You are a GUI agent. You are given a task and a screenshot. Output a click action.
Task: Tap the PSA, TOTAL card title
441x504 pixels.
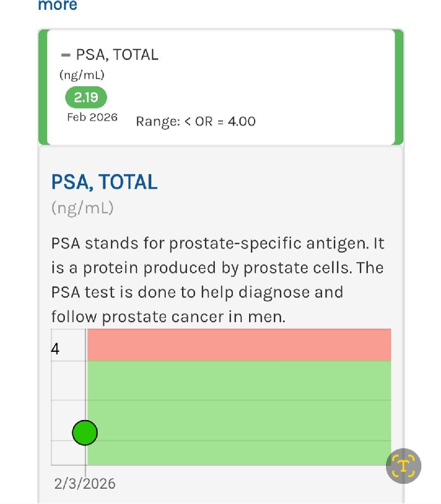pos(117,55)
